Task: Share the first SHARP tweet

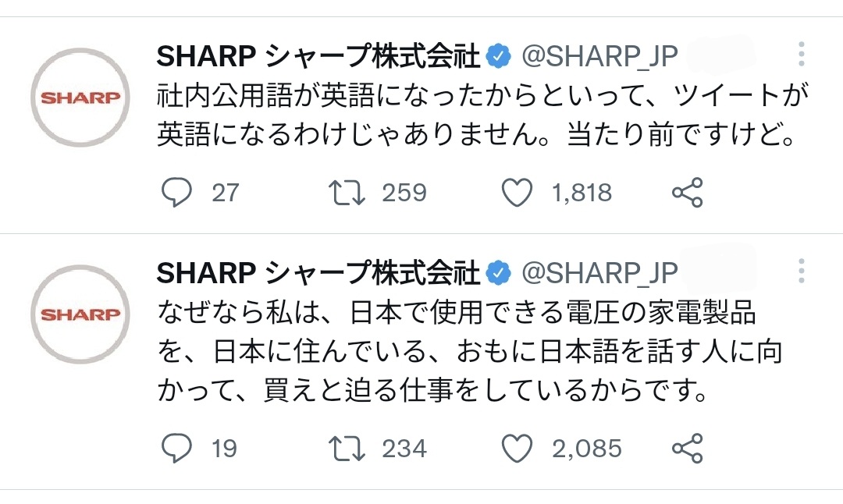Action: click(687, 192)
